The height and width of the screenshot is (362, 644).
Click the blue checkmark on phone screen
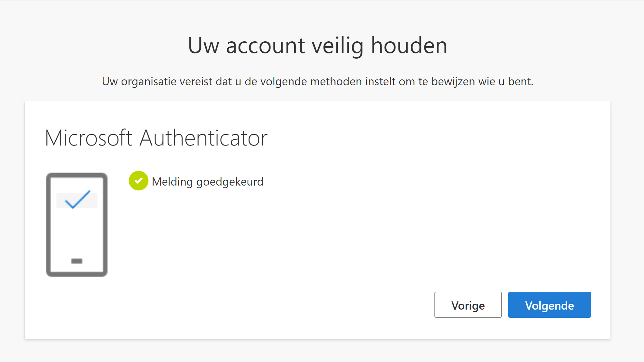[x=77, y=199]
